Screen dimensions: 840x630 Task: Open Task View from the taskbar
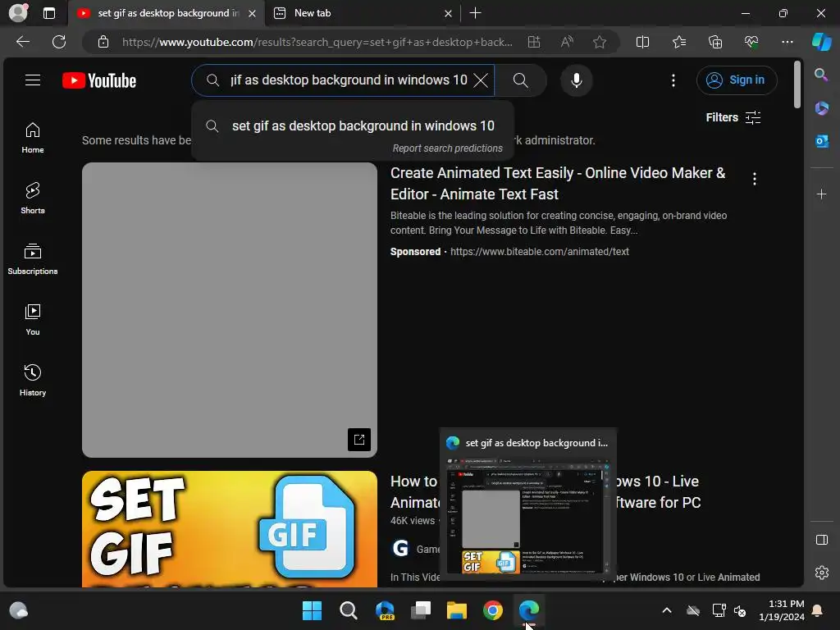click(421, 610)
